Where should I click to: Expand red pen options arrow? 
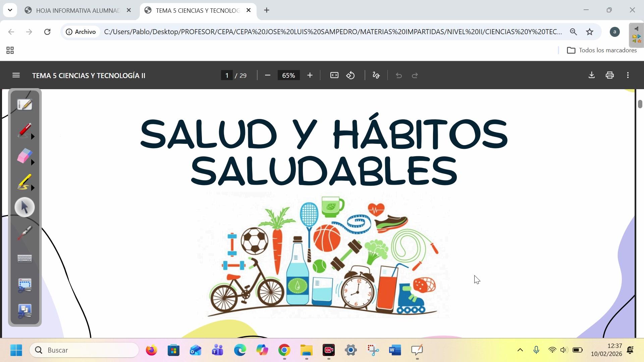(33, 137)
